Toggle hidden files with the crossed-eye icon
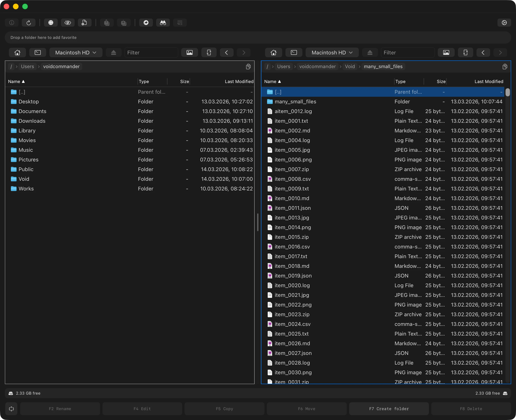Viewport: 516px width, 420px height. pos(68,23)
